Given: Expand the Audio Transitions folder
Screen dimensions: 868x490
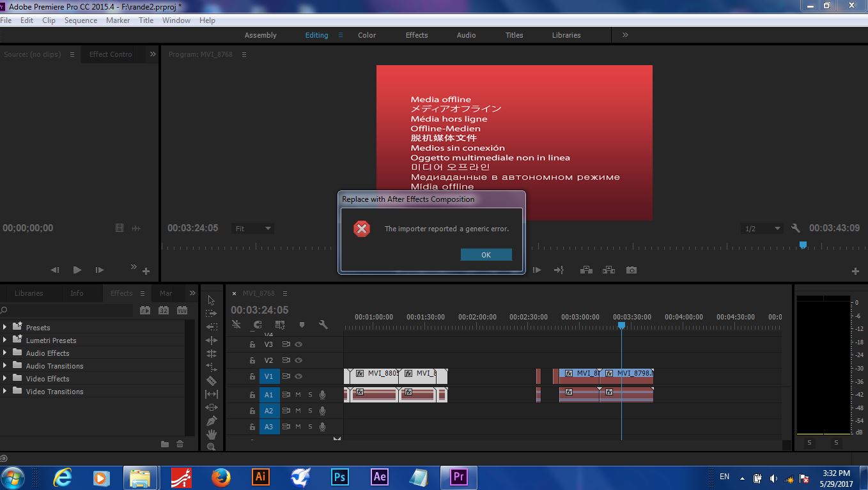Looking at the screenshot, I should (x=5, y=365).
